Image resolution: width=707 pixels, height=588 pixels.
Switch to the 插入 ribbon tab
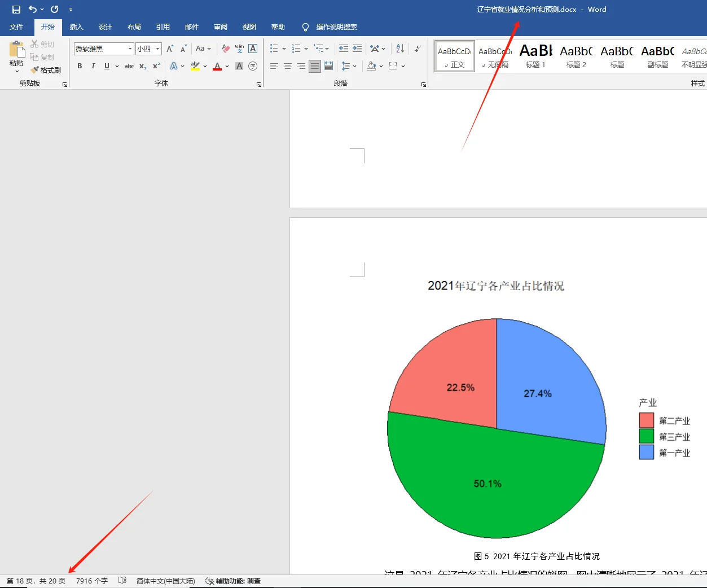pos(76,27)
